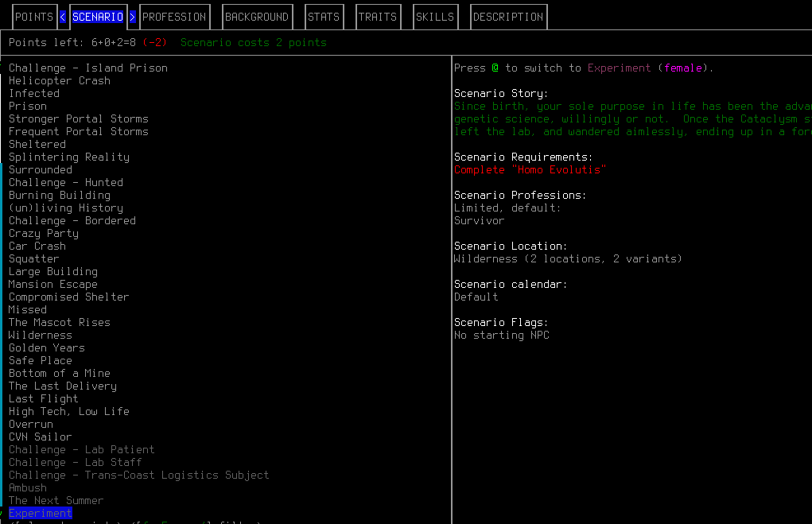Select Challenge - Bordered scenario
The height and width of the screenshot is (524, 812).
(x=72, y=220)
